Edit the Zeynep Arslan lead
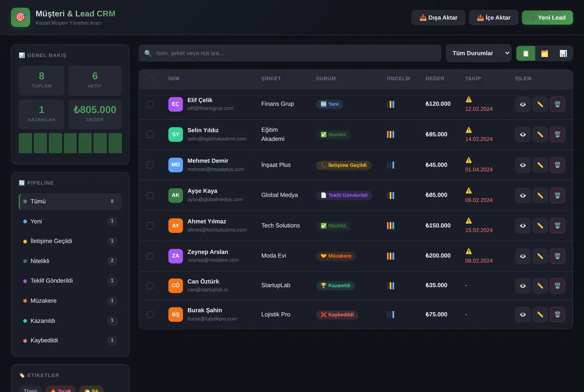This screenshot has height=392, width=584. [x=540, y=256]
